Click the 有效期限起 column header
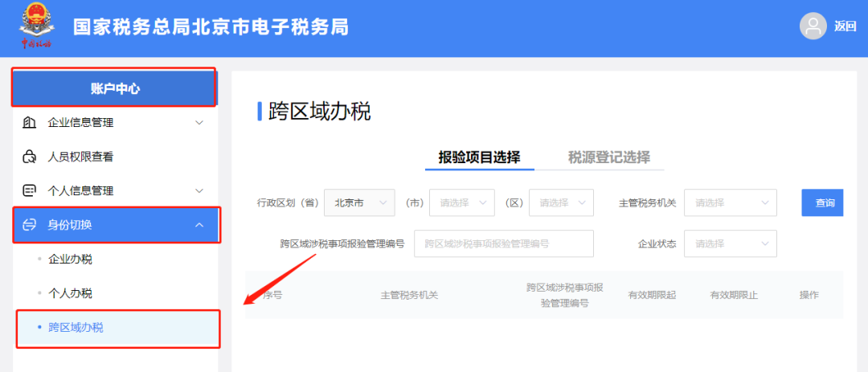 pyautogui.click(x=652, y=296)
